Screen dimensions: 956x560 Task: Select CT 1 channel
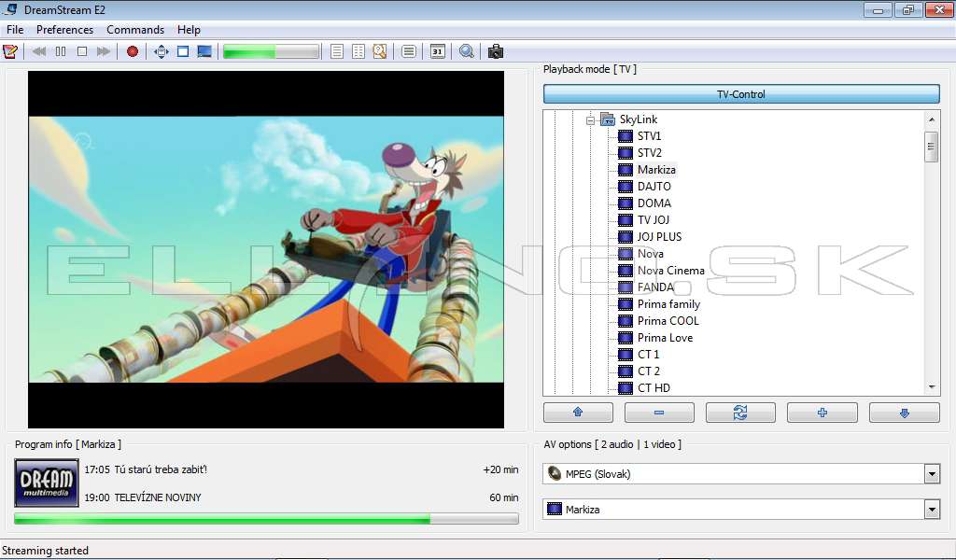coord(648,354)
